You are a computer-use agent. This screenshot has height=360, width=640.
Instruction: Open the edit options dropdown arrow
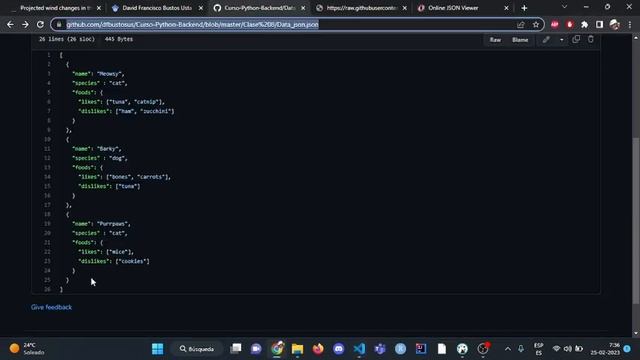562,40
